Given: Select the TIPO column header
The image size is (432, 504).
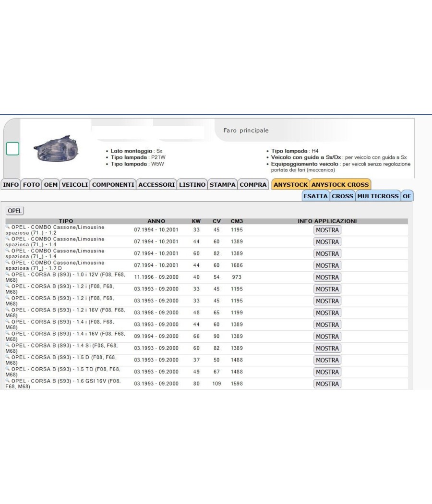Looking at the screenshot, I should click(x=66, y=221).
